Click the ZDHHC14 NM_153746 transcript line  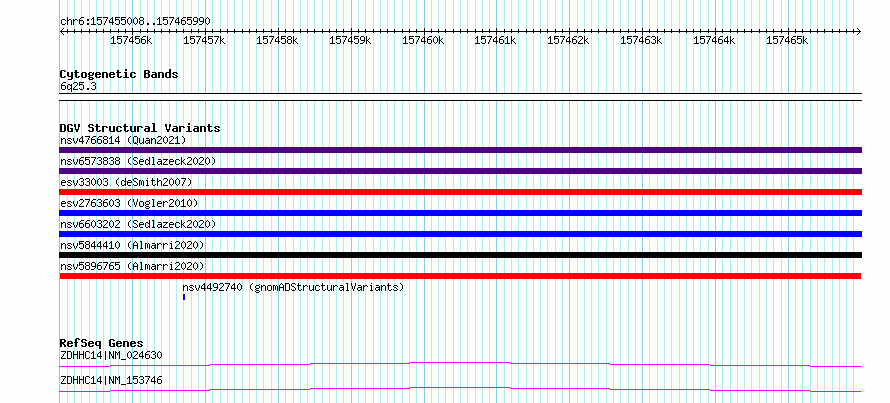pyautogui.click(x=460, y=389)
